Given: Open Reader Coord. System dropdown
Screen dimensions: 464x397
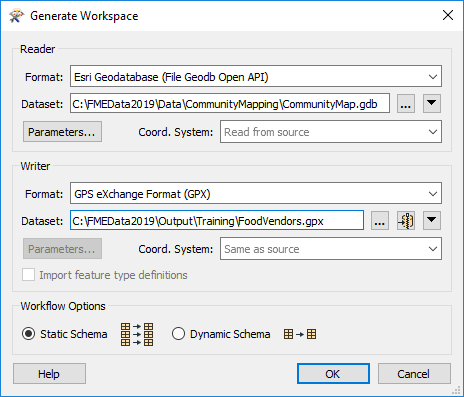Looking at the screenshot, I should tap(331, 132).
